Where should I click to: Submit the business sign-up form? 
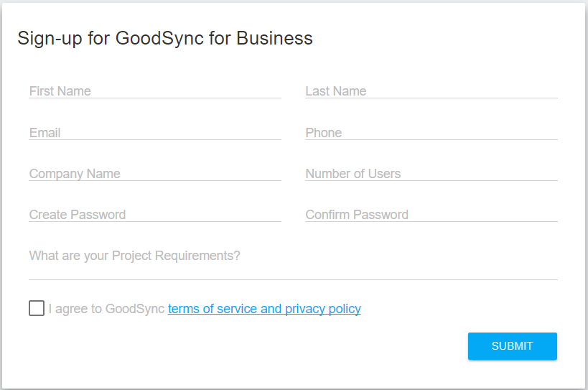click(512, 346)
